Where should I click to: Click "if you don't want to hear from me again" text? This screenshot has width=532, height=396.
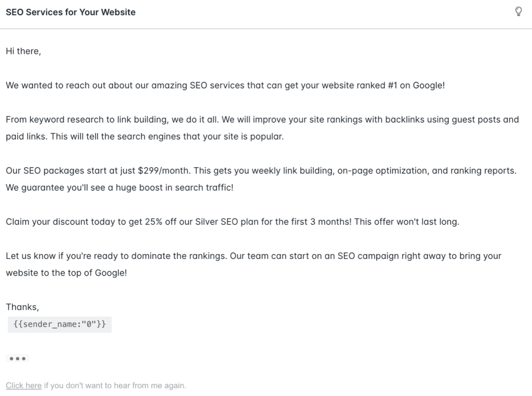[115, 386]
